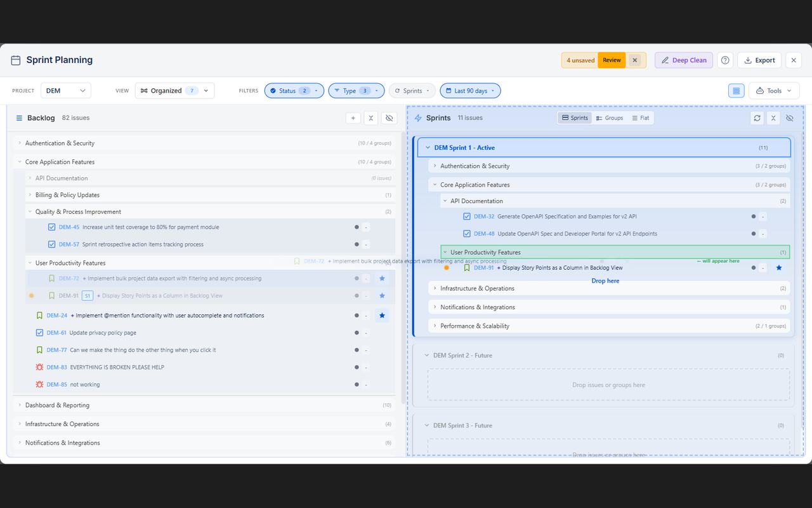Screen dimensions: 812x508
Task: Toggle the eye visibility icon in Backlog header
Action: click(x=389, y=117)
